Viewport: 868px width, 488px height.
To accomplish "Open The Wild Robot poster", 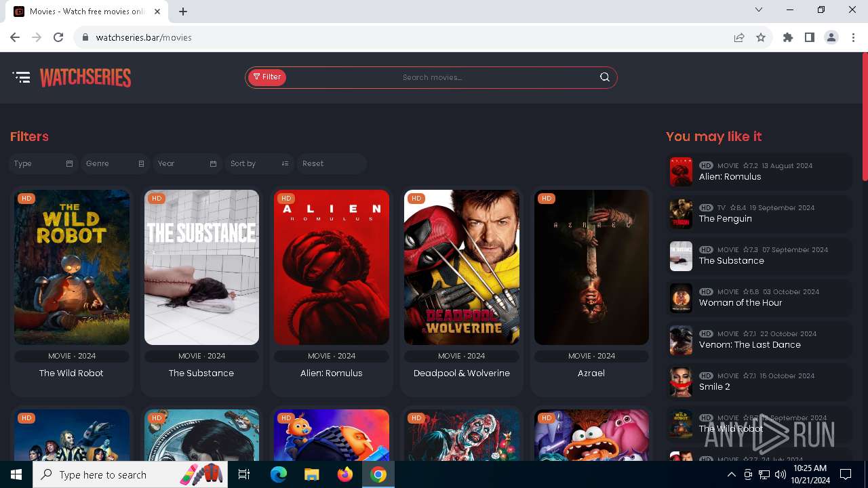I will [x=72, y=267].
